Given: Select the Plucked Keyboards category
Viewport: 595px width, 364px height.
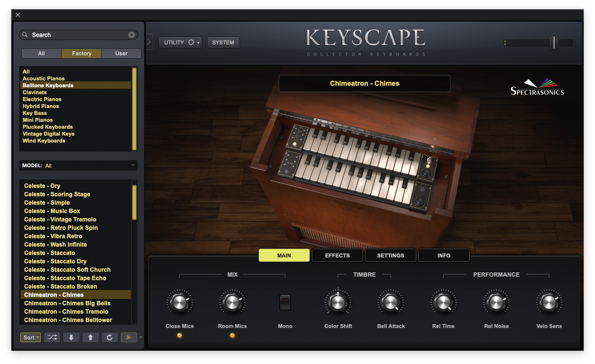Looking at the screenshot, I should (75, 127).
